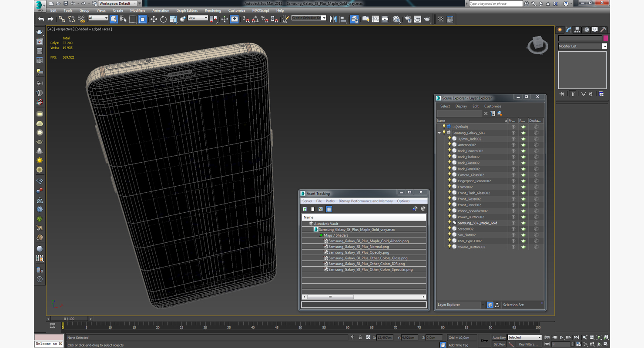Toggle Percent Snap

(x=265, y=19)
